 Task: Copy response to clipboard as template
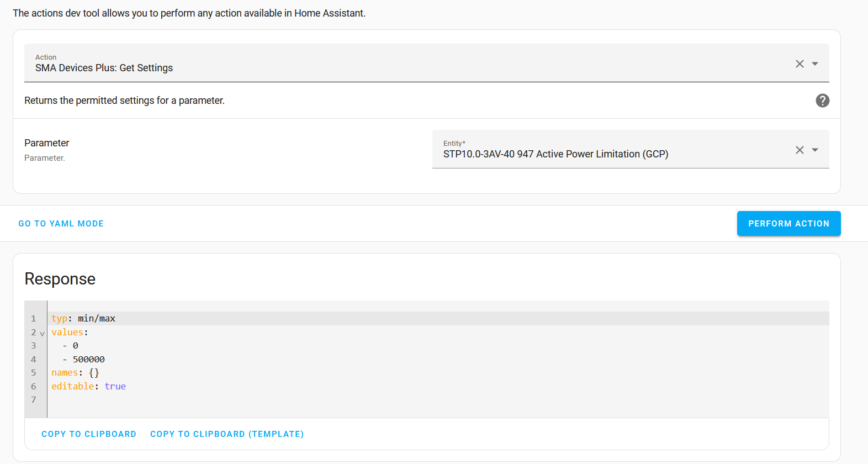click(x=227, y=434)
